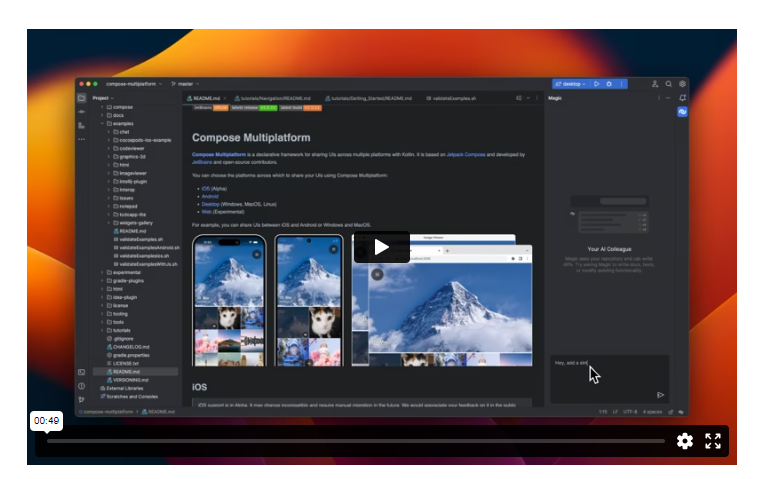The image size is (766, 479).
Task: Open the Terminal tool window icon
Action: (82, 372)
